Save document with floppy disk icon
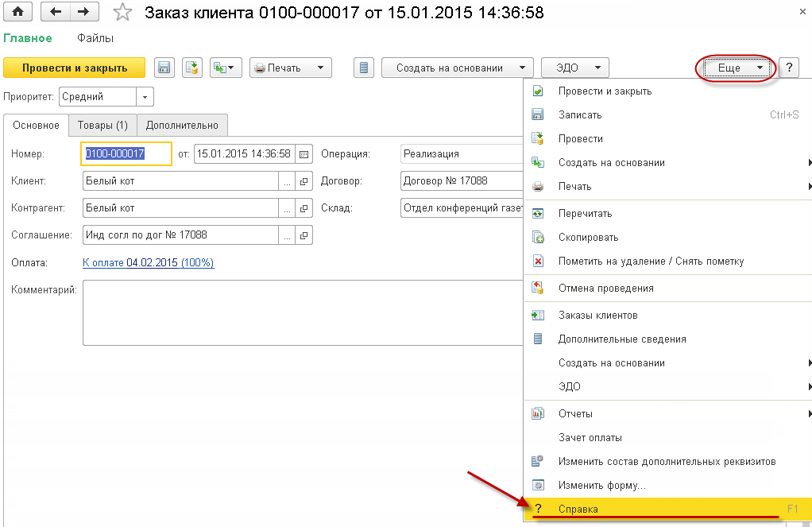Viewport: 812px width, 527px height. tap(164, 68)
